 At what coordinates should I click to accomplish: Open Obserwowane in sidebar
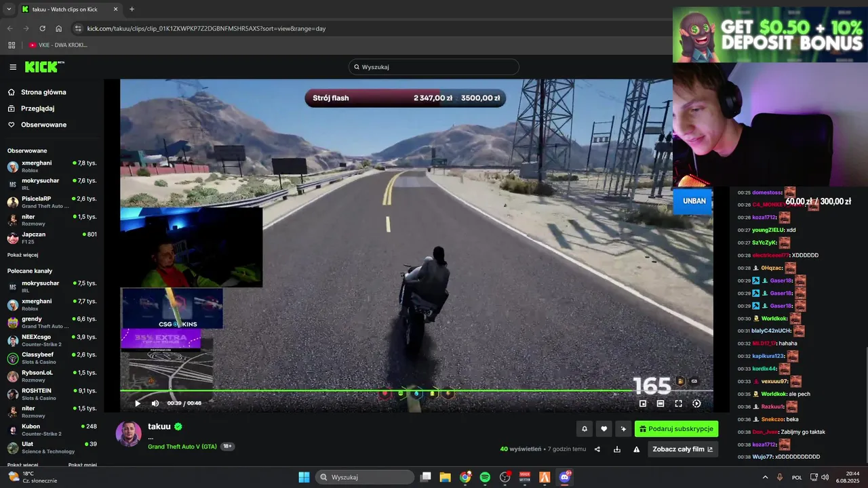coord(43,125)
